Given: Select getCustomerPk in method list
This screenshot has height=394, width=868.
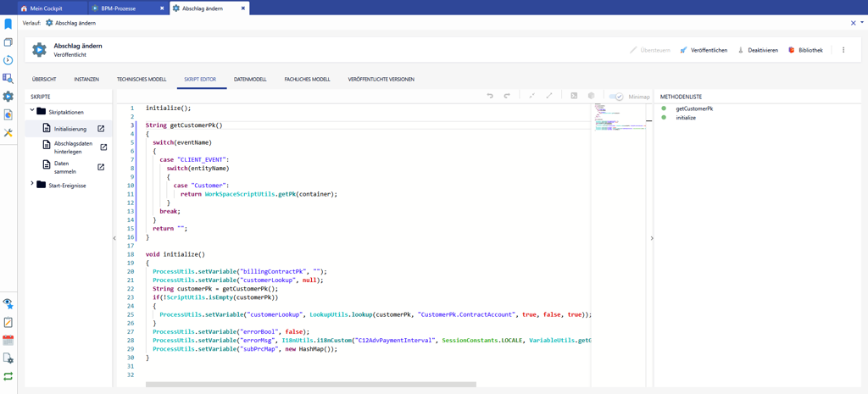Looking at the screenshot, I should click(x=693, y=108).
